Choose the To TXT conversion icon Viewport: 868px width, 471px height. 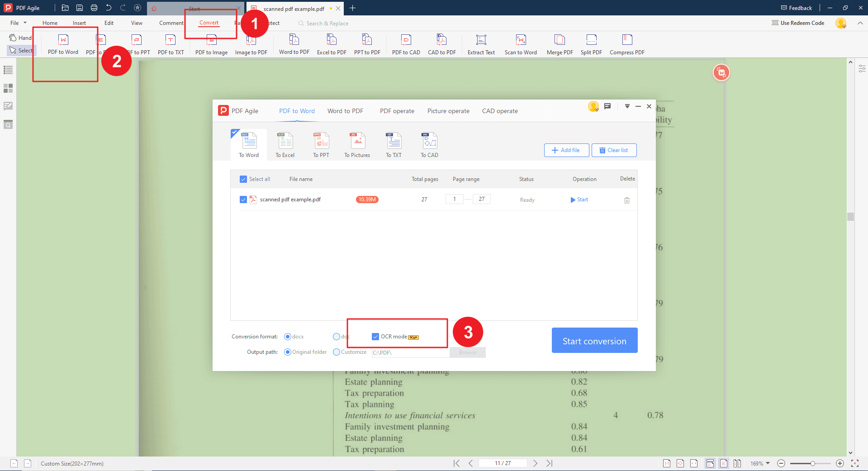(x=394, y=145)
